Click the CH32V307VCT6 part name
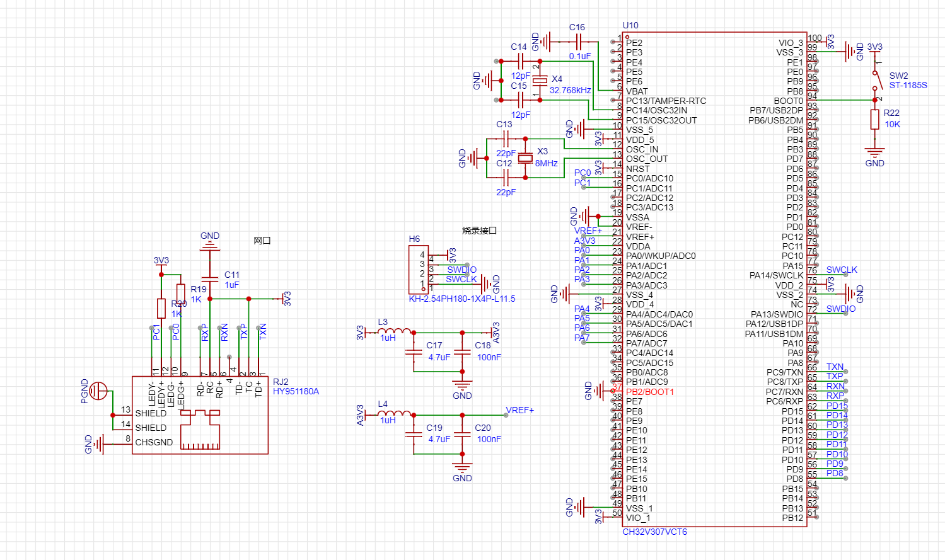This screenshot has width=945, height=560. coord(654,532)
